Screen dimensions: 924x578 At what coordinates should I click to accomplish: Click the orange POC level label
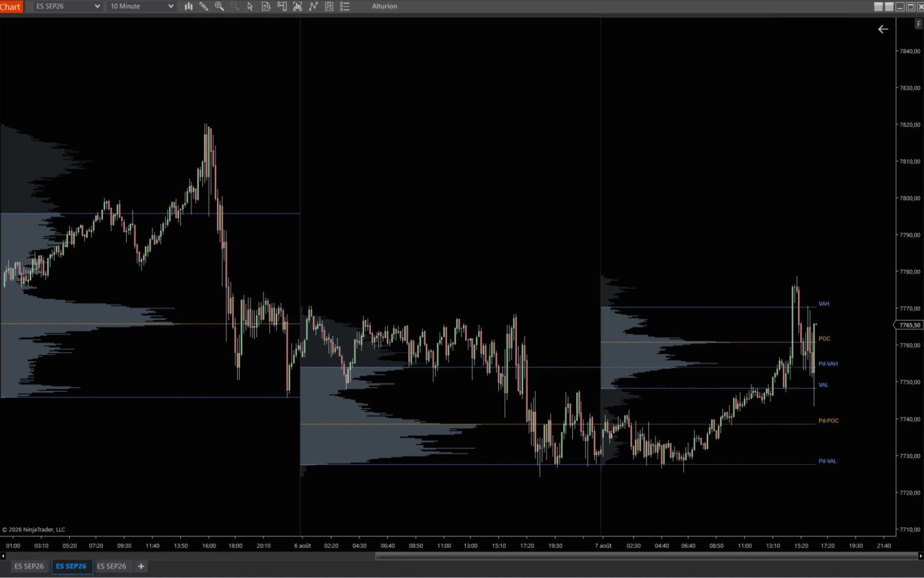tap(824, 339)
